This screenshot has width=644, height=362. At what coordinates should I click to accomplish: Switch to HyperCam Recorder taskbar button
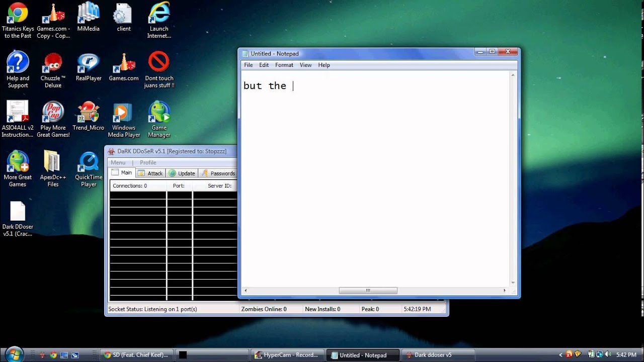287,355
